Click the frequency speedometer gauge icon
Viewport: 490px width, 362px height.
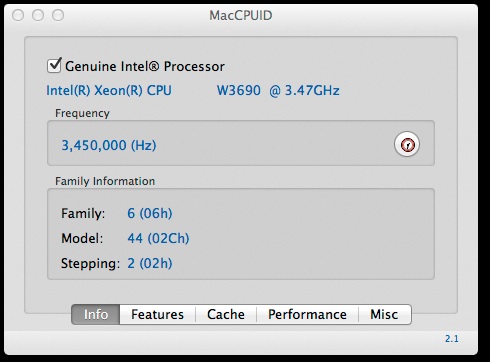(x=407, y=144)
